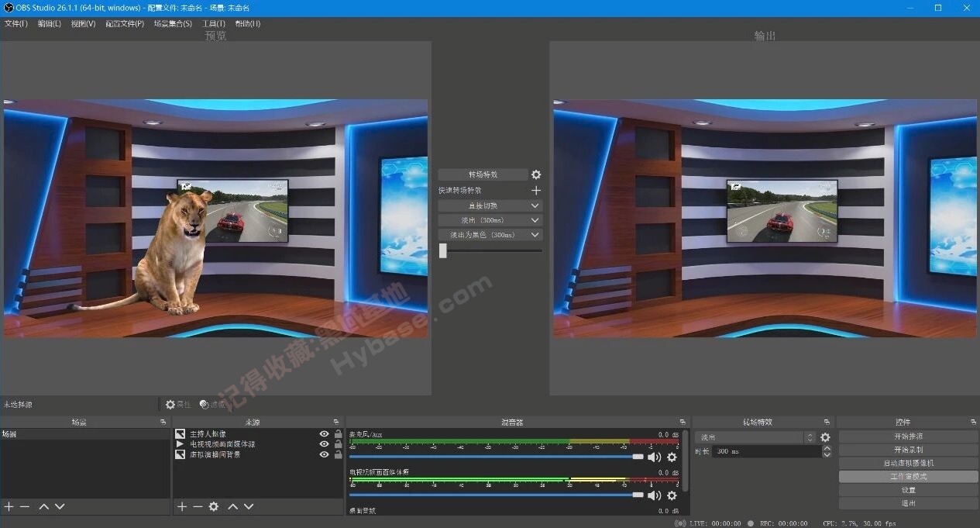Open 麦克风/Aux audio settings gear
This screenshot has width=980, height=528.
click(x=672, y=457)
